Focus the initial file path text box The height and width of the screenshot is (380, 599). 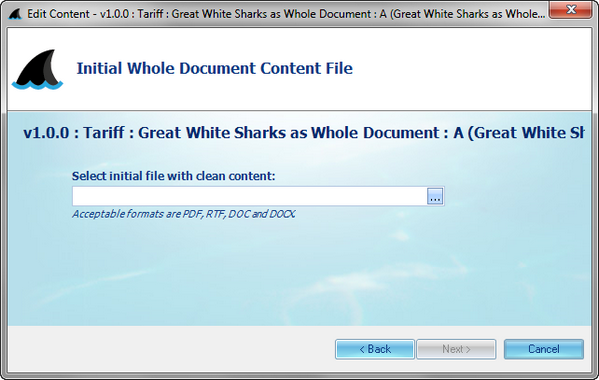click(x=249, y=196)
